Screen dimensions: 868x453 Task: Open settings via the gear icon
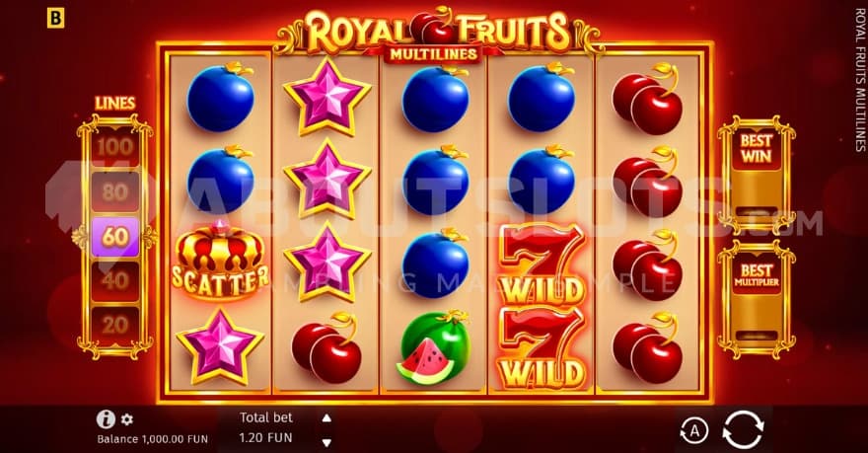tap(127, 419)
